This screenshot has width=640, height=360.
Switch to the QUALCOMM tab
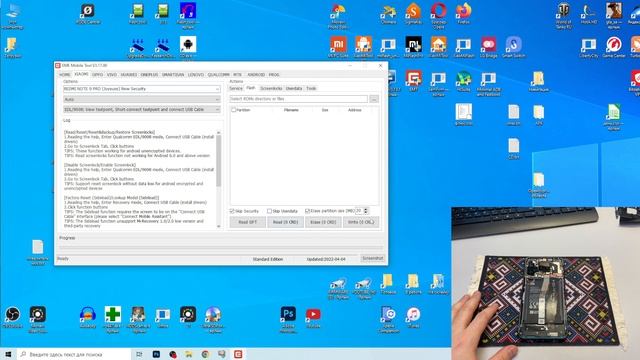(x=218, y=75)
